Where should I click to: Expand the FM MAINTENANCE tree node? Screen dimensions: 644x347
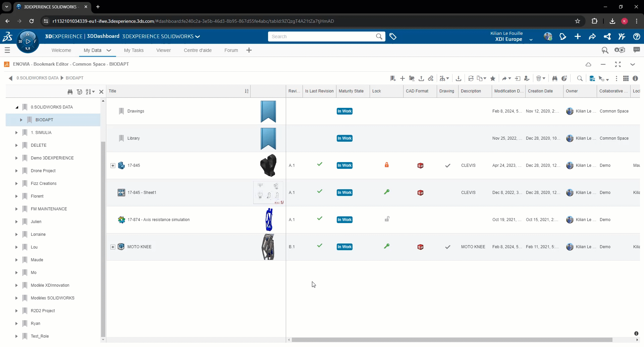click(x=16, y=209)
